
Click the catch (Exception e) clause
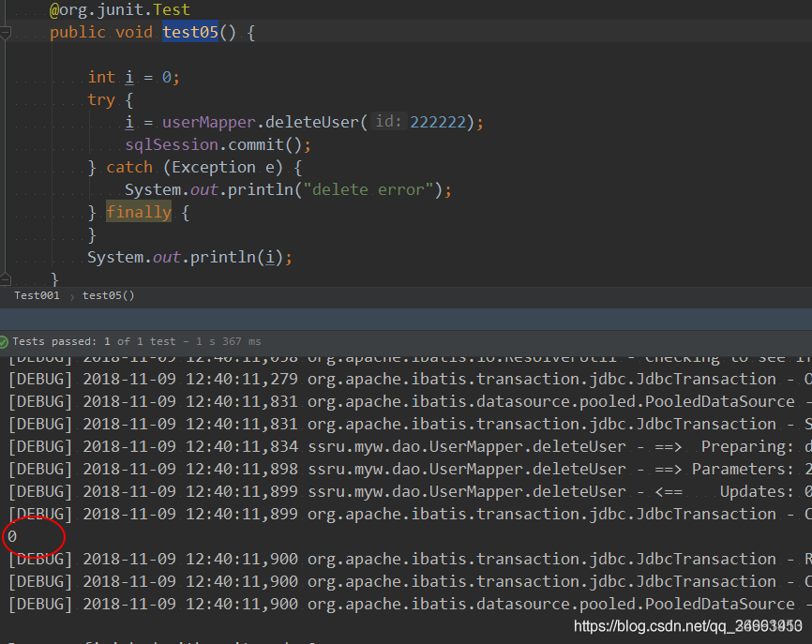point(195,167)
